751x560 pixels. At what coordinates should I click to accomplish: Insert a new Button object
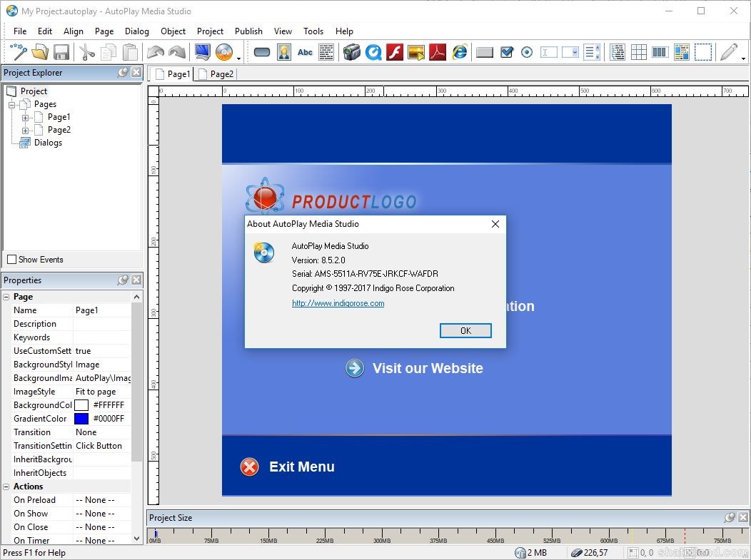tap(262, 51)
